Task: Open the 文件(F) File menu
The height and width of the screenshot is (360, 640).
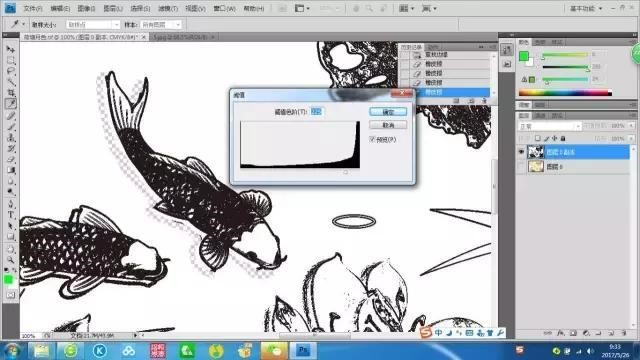Action: tap(33, 8)
